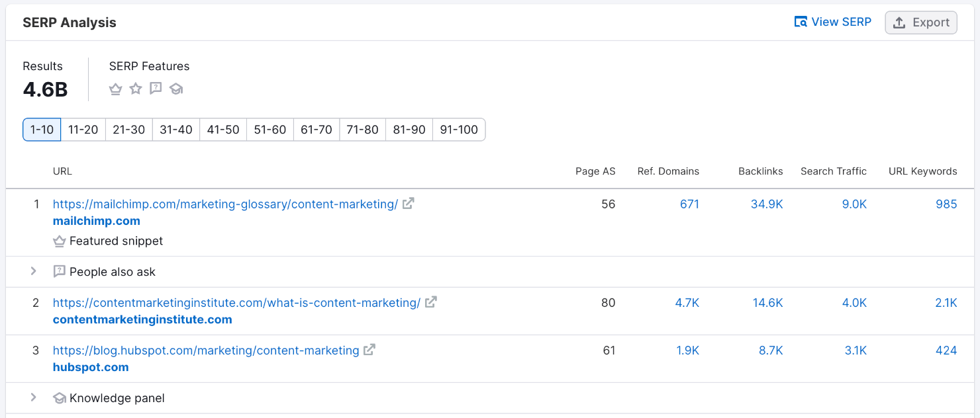Click the Export button
This screenshot has width=980, height=418.
coord(921,22)
